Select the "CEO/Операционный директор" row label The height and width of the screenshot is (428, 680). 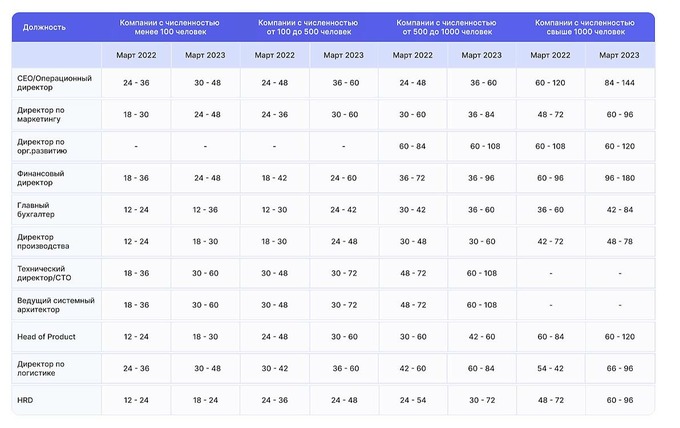coord(55,83)
